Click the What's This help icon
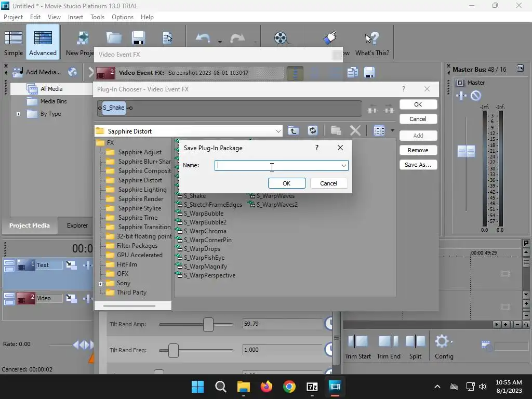 pos(372,37)
